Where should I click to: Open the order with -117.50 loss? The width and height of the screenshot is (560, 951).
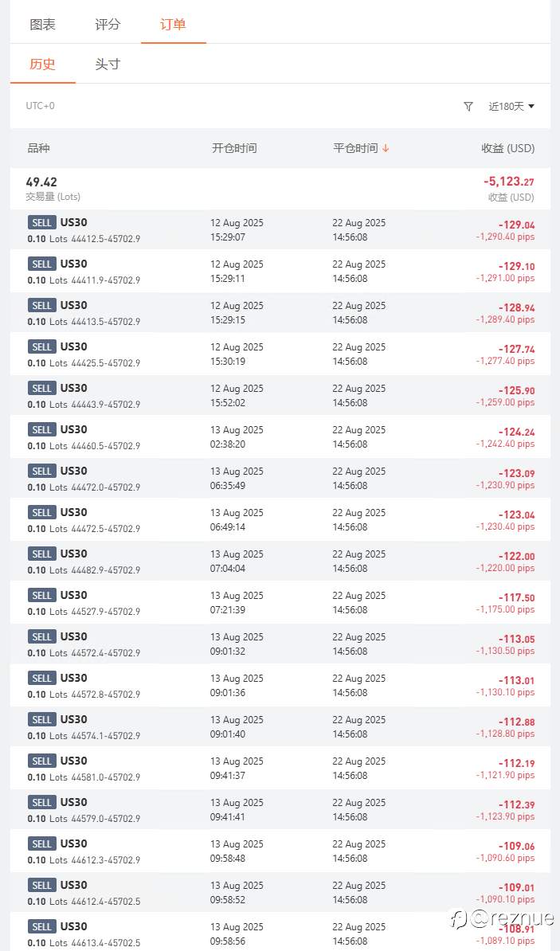click(x=280, y=602)
